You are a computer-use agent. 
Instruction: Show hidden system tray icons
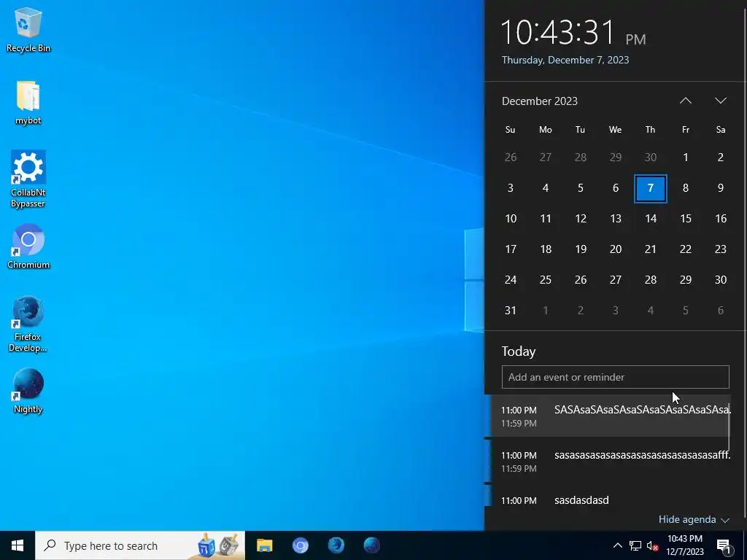click(617, 545)
